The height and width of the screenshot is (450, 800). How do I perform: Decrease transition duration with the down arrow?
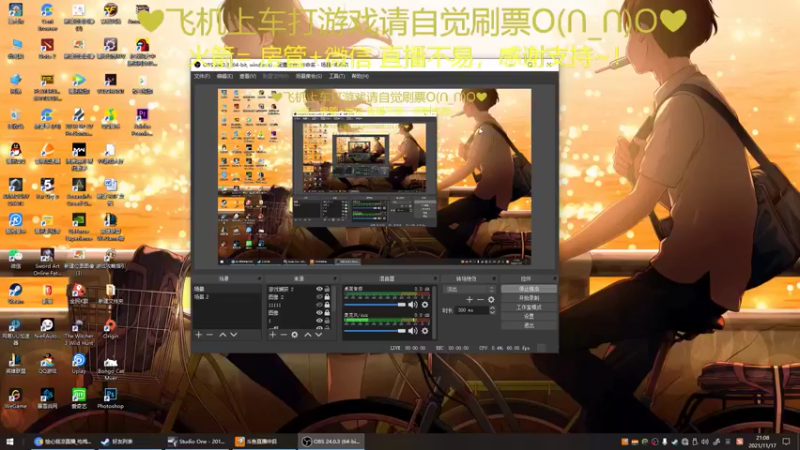(x=492, y=312)
